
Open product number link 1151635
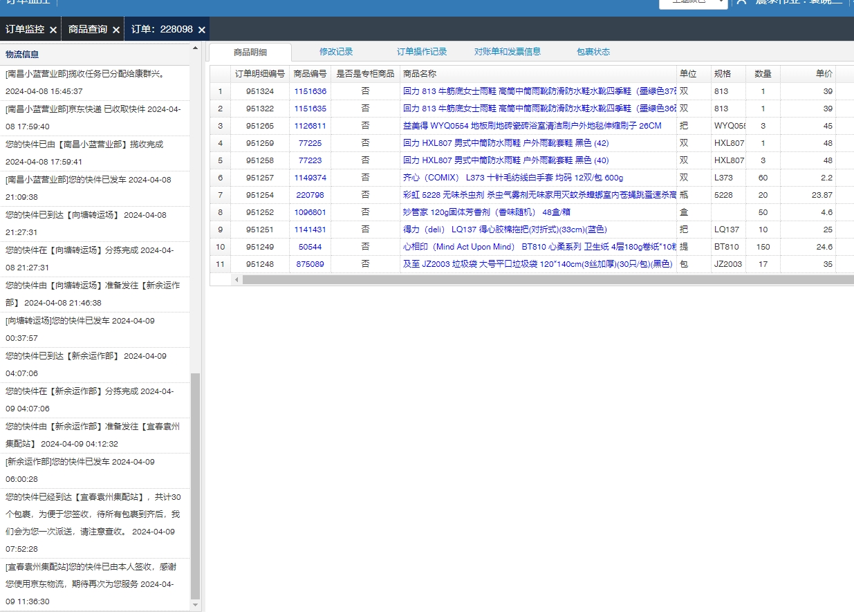click(x=310, y=109)
